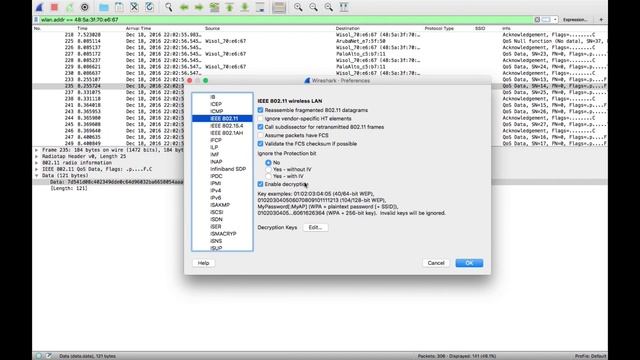
Task: Clear the display filter
Action: point(537,20)
